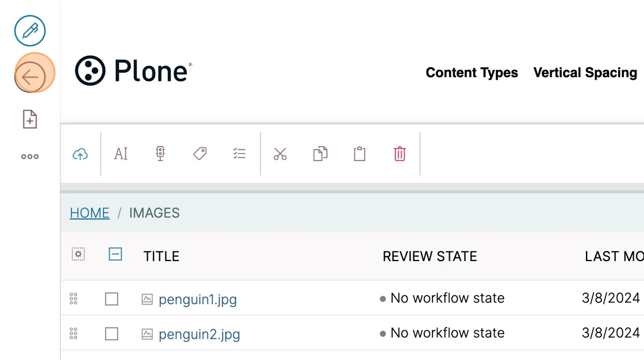Click the Edit pencil icon in sidebar
This screenshot has width=644, height=360.
click(x=30, y=31)
